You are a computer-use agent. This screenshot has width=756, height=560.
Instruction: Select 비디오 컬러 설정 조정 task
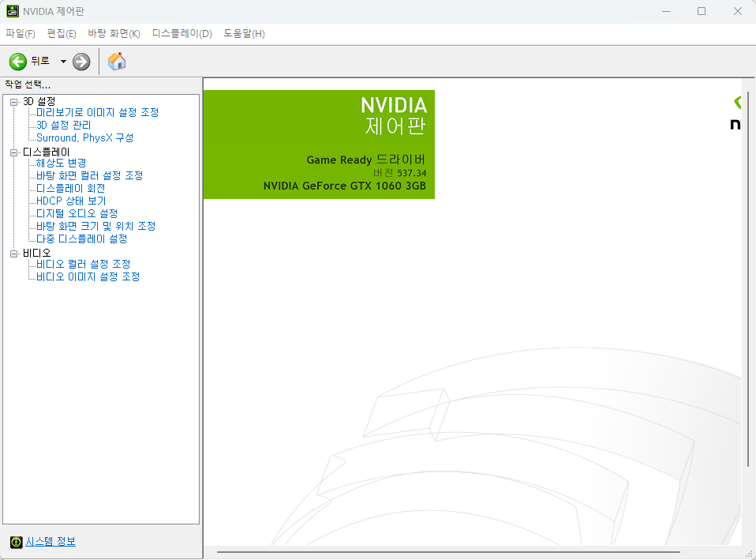[84, 264]
